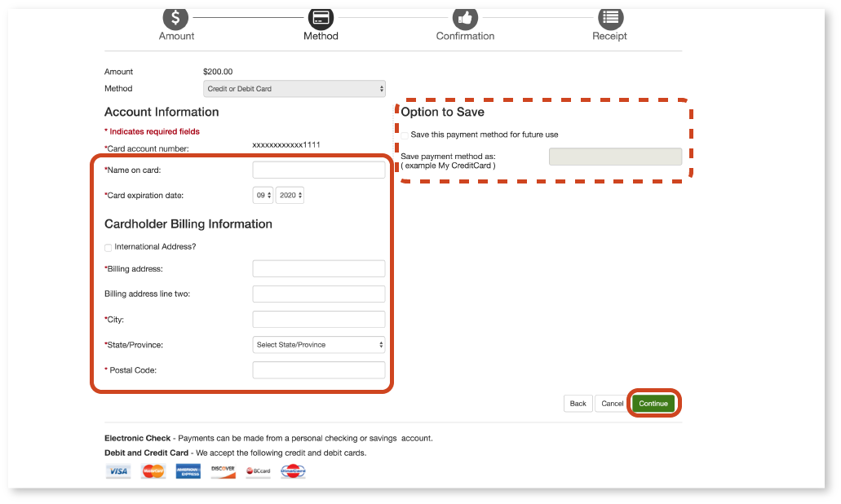
Task: Focus the Billing address line two field
Action: click(319, 294)
